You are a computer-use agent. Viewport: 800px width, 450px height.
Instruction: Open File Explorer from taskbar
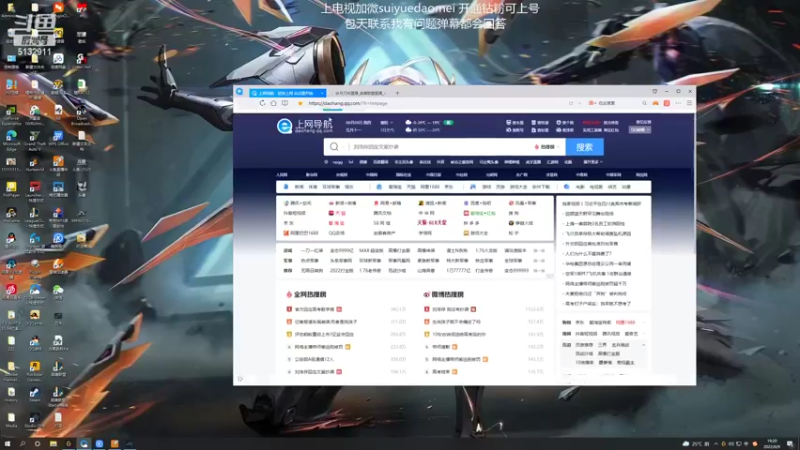pyautogui.click(x=53, y=444)
